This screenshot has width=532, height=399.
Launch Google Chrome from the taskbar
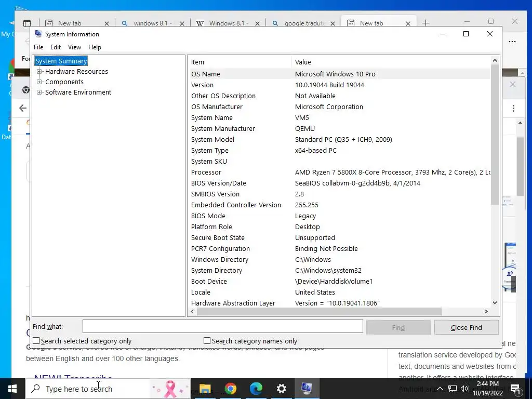[230, 389]
